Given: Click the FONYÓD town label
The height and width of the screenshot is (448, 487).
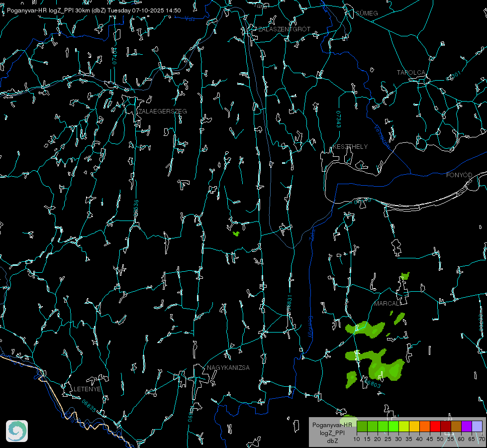Looking at the screenshot, I should (459, 175).
